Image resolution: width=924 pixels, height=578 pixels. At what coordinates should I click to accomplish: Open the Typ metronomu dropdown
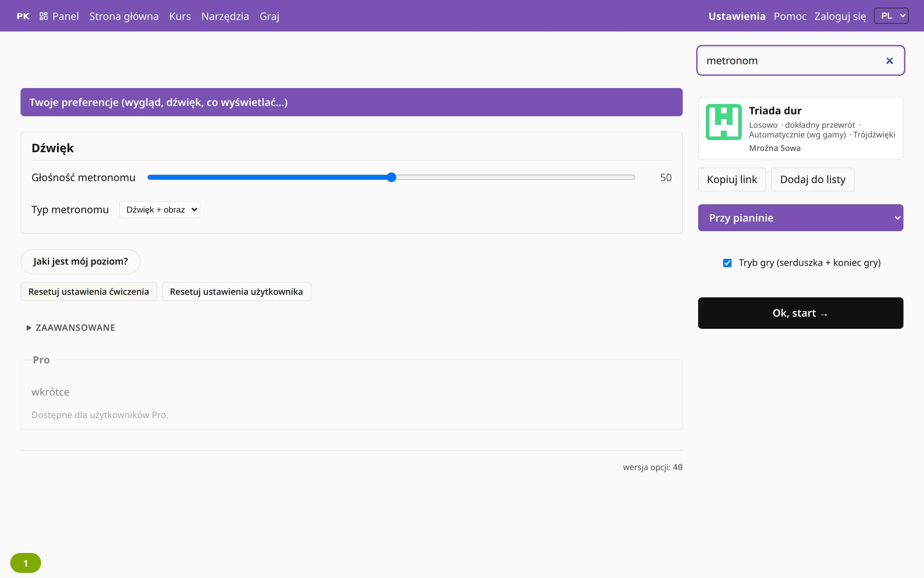[159, 209]
